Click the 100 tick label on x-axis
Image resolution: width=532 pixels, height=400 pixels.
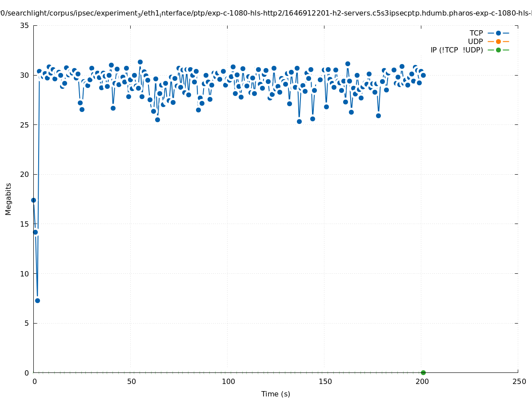[228, 382]
